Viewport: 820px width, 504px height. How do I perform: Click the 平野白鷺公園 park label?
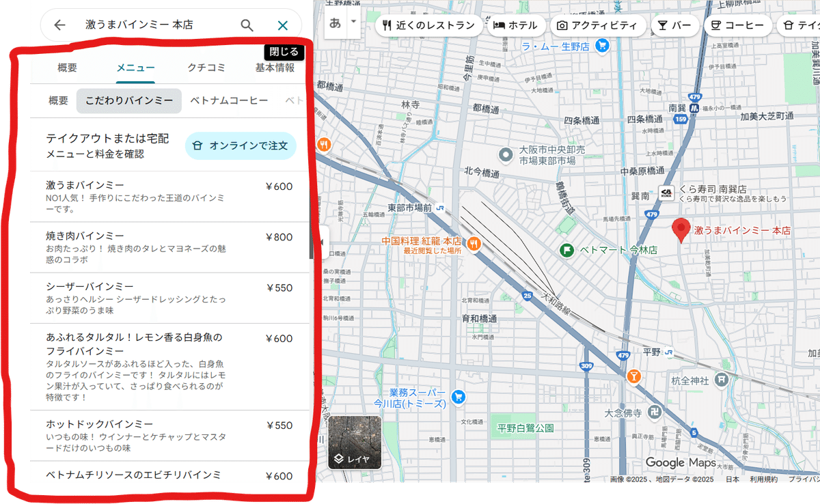525,428
